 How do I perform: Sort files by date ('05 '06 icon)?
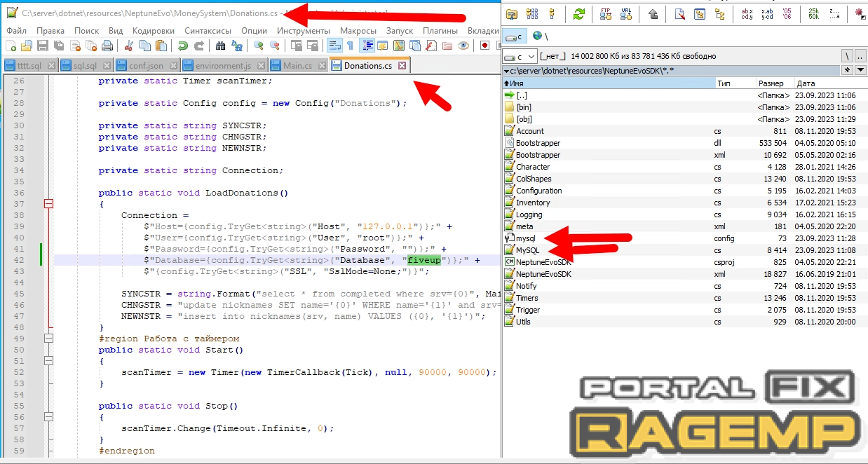(787, 14)
